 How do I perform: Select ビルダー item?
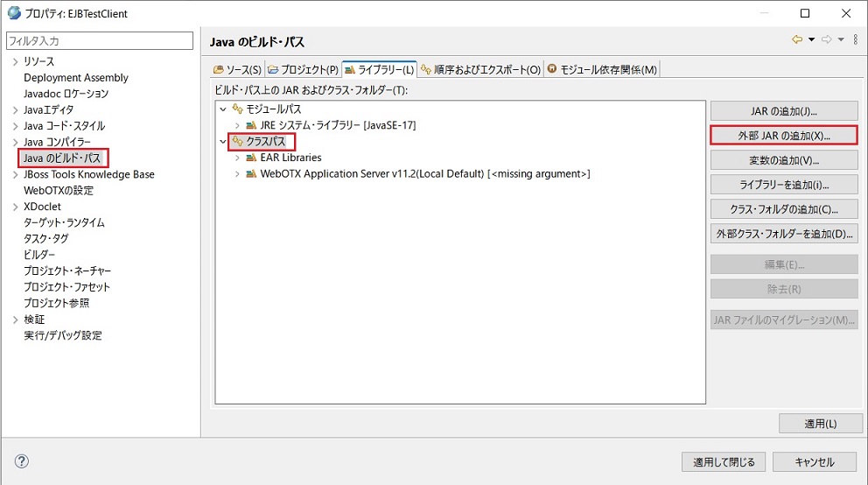coord(38,255)
